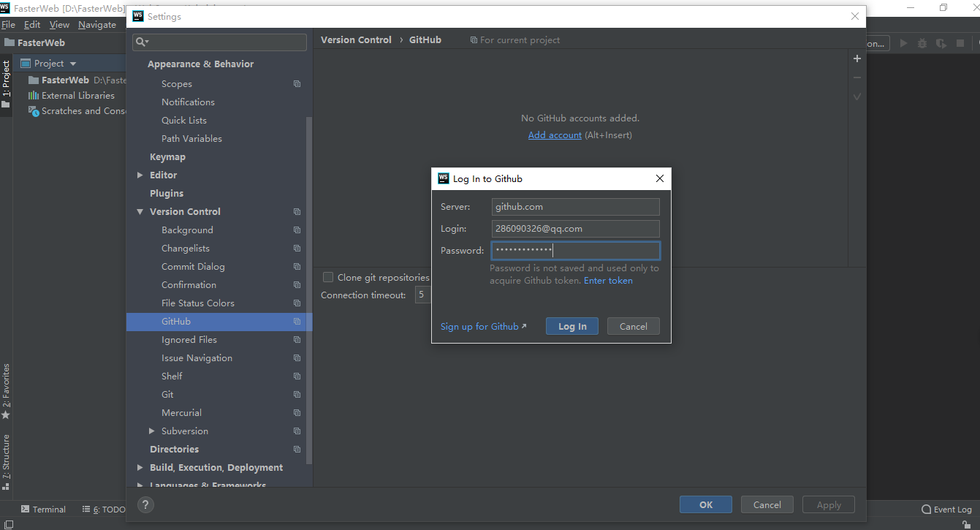Click the project-level icon beside GitHub

297,322
